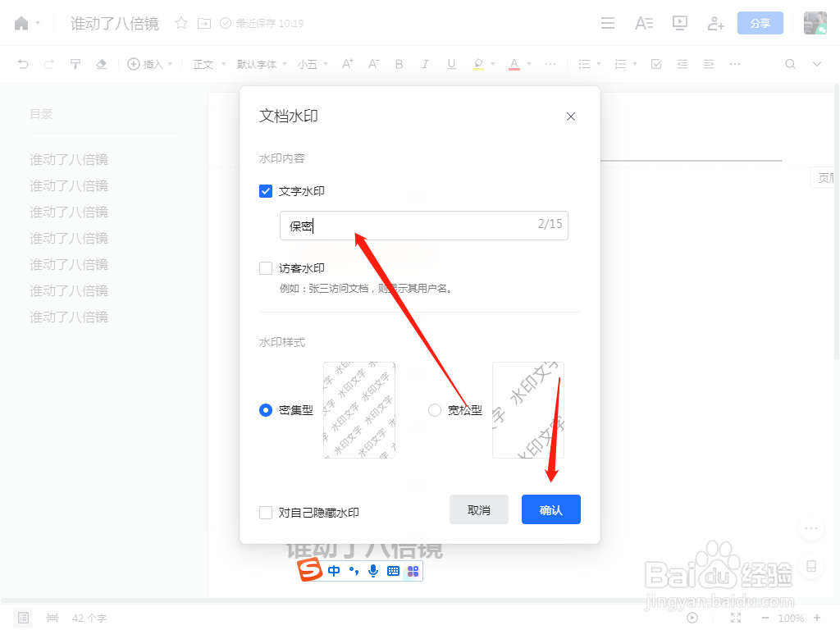Insert a bulleted list
840x630 pixels.
pyautogui.click(x=584, y=64)
